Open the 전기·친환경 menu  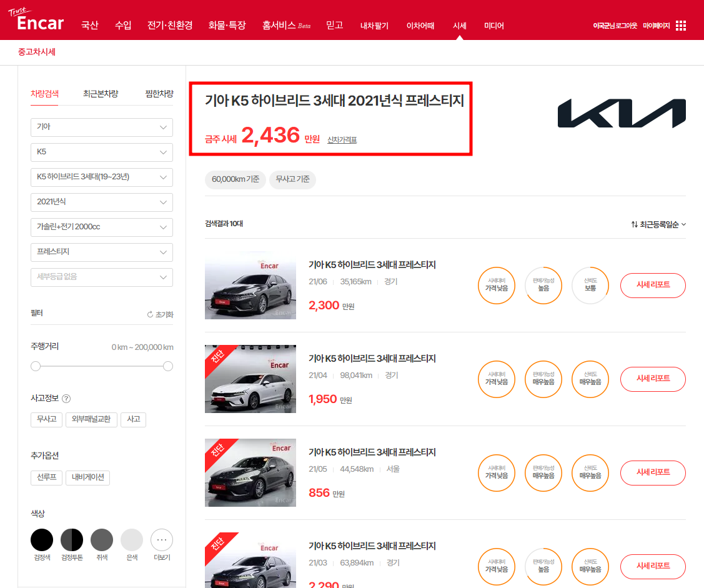click(x=170, y=26)
